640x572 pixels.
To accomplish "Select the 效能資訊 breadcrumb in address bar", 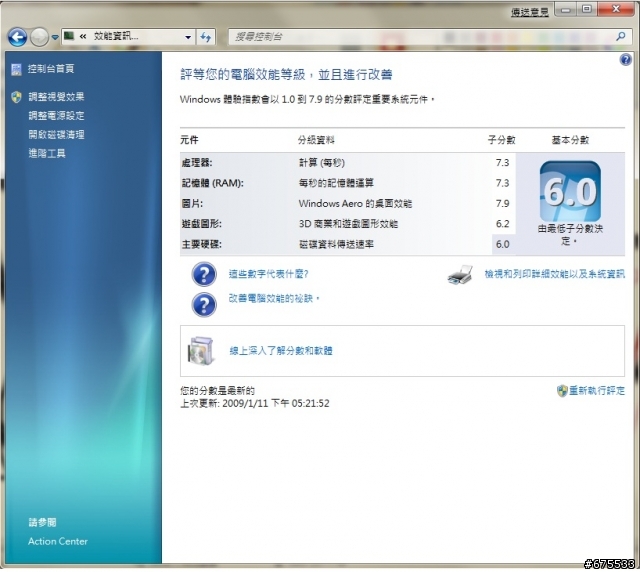I will 116,36.
